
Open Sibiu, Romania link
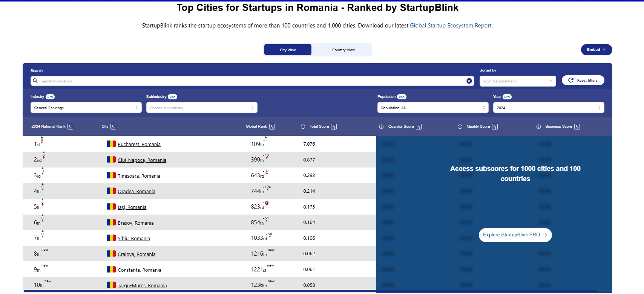(x=134, y=239)
